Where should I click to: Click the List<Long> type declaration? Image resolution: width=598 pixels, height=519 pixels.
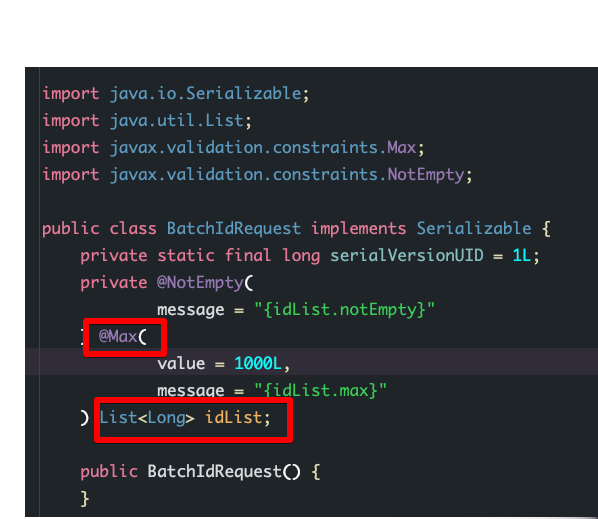click(147, 418)
